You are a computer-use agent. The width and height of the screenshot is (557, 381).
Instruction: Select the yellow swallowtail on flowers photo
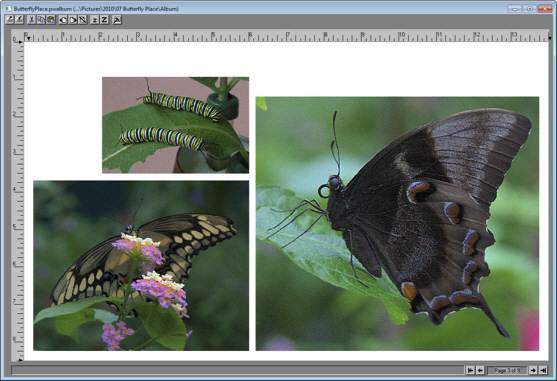[x=141, y=266]
